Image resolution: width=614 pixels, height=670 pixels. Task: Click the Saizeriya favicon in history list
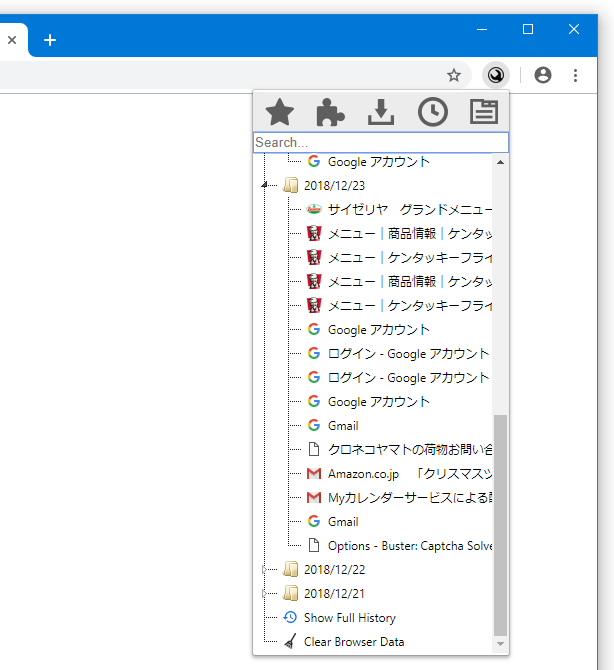tap(314, 209)
